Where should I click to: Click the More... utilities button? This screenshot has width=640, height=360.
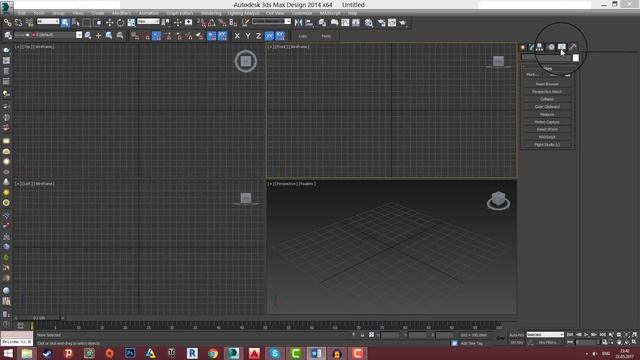[531, 75]
